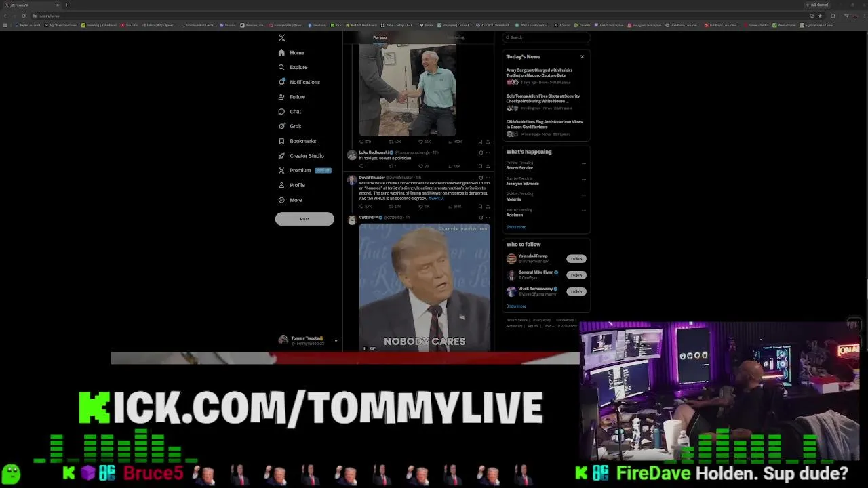The width and height of the screenshot is (868, 488).
Task: Open the Melania trending topic
Action: [513, 199]
